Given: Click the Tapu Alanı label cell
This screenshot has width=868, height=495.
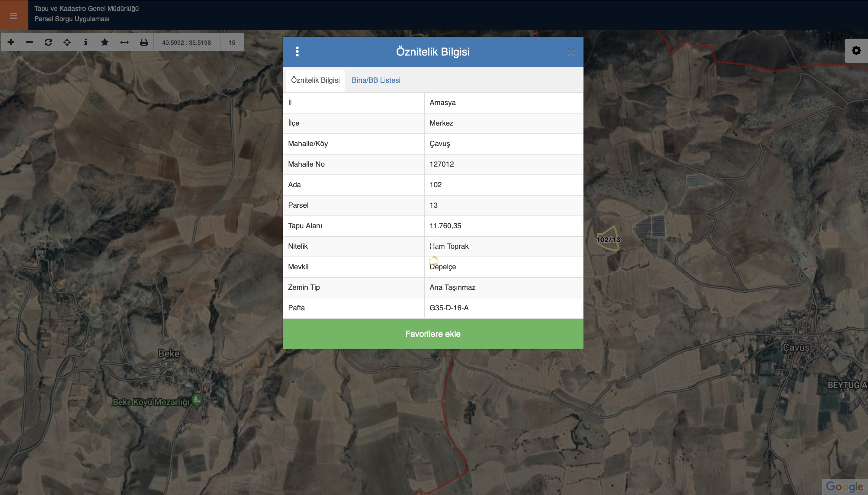Looking at the screenshot, I should coord(354,226).
